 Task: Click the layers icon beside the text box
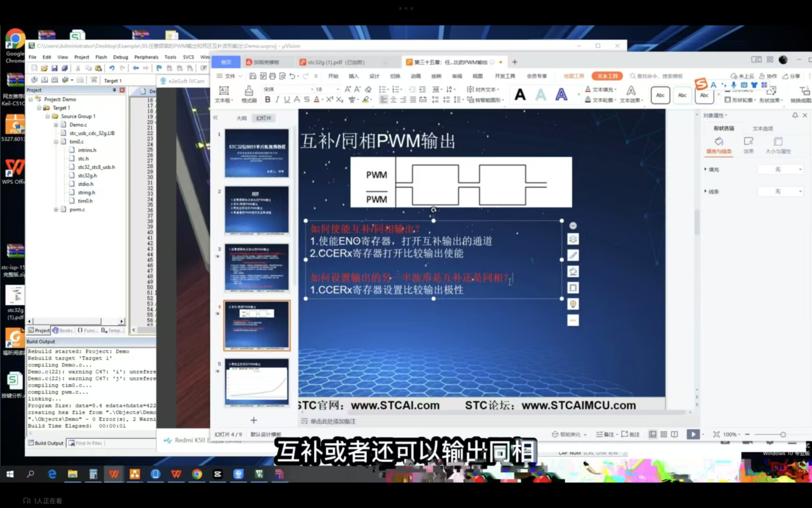click(x=573, y=239)
